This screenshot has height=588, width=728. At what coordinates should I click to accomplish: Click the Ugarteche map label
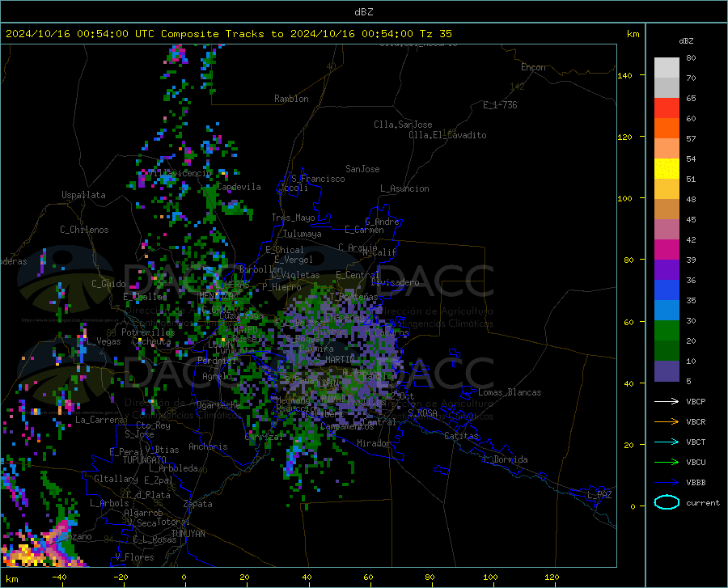coord(218,404)
